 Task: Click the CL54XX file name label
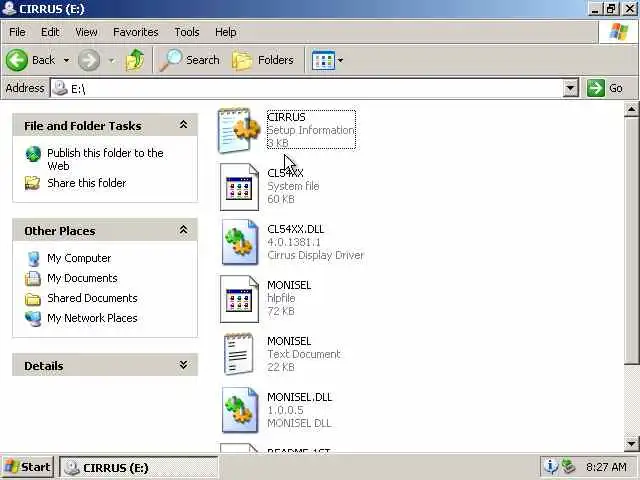285,173
